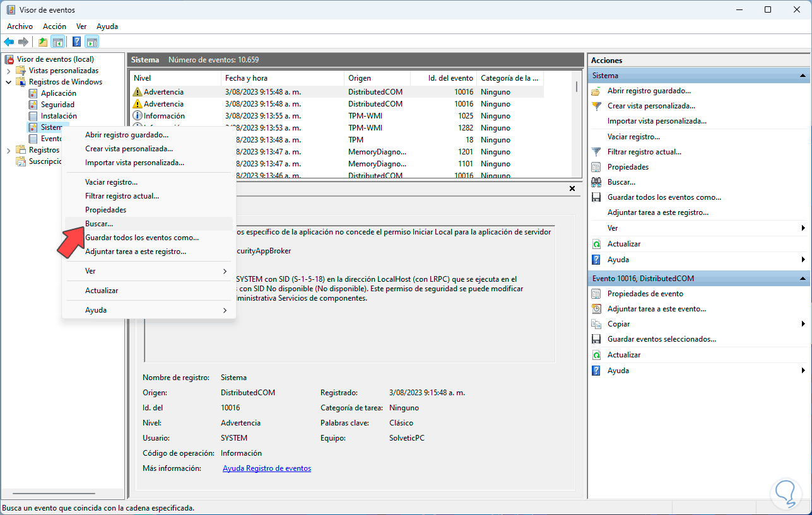The width and height of the screenshot is (812, 515).
Task: Click the Adjuntar tarea a este evento icon
Action: (596, 309)
